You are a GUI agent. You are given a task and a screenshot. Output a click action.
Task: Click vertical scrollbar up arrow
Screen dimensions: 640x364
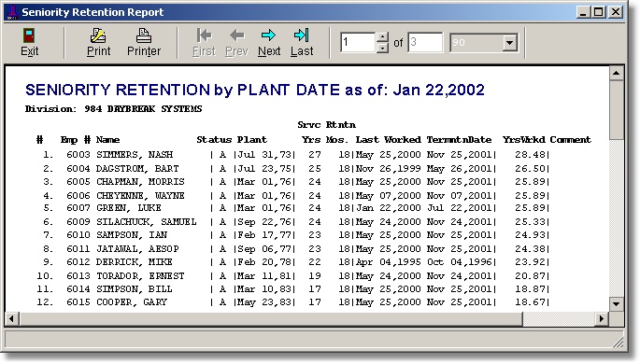(616, 74)
